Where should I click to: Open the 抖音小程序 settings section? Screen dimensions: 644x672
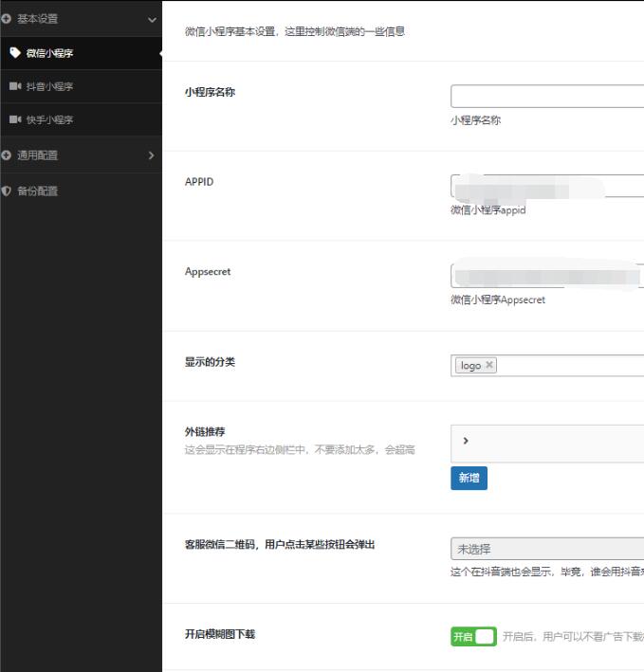(x=81, y=86)
